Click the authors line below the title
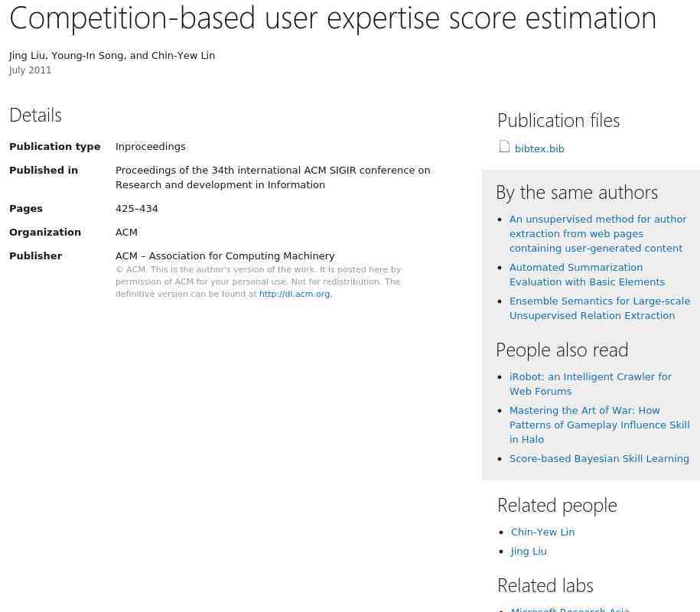 (112, 56)
